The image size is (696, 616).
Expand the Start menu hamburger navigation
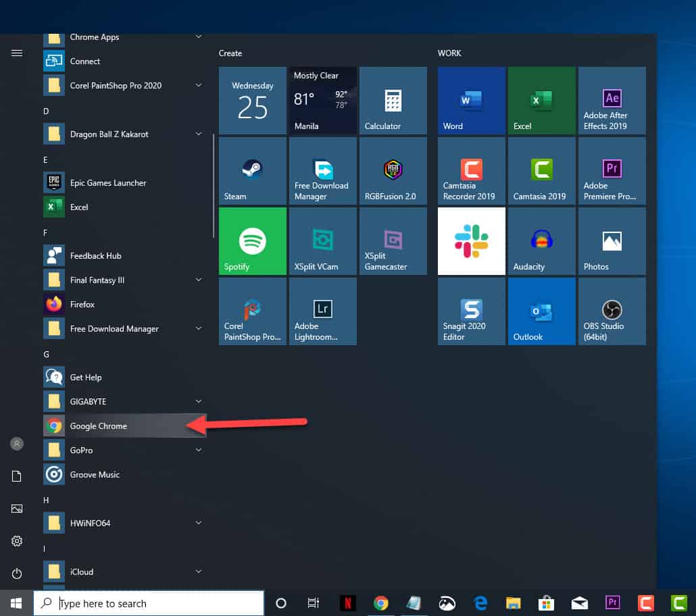point(17,53)
